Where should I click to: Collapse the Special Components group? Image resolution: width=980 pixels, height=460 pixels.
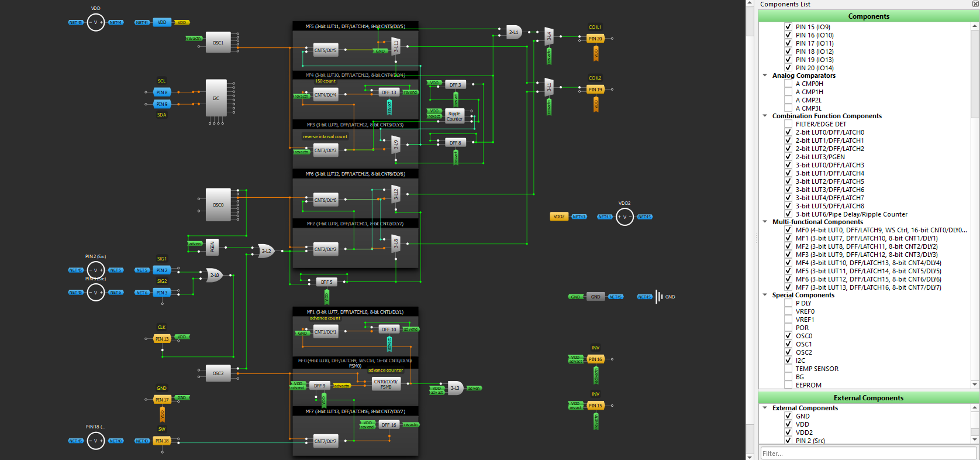(x=765, y=295)
